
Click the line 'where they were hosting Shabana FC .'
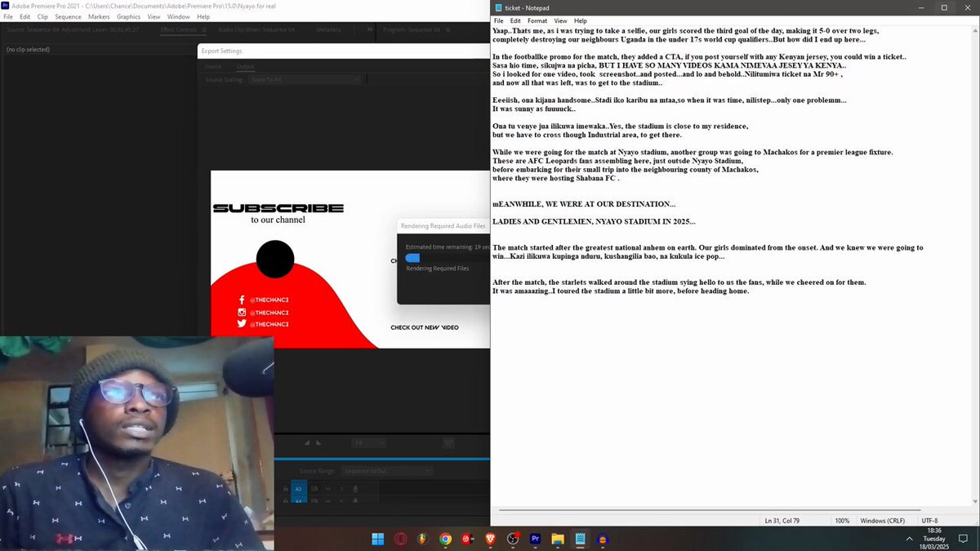tap(555, 178)
